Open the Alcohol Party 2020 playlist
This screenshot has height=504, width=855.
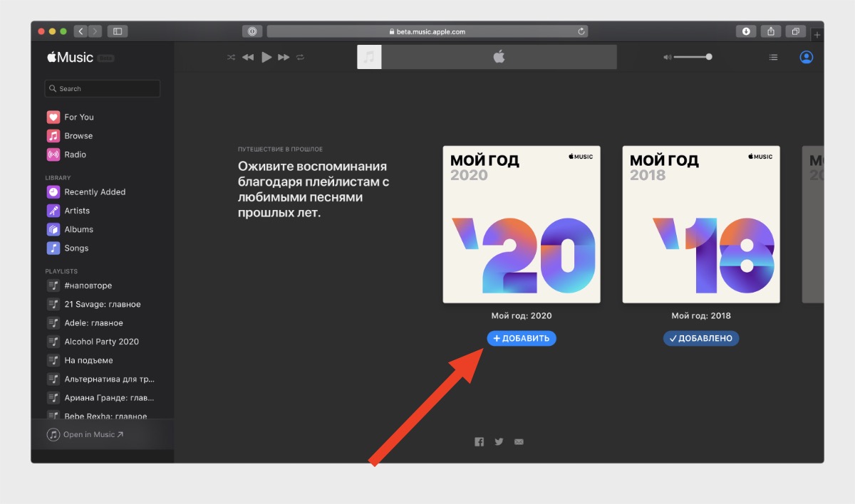[101, 342]
